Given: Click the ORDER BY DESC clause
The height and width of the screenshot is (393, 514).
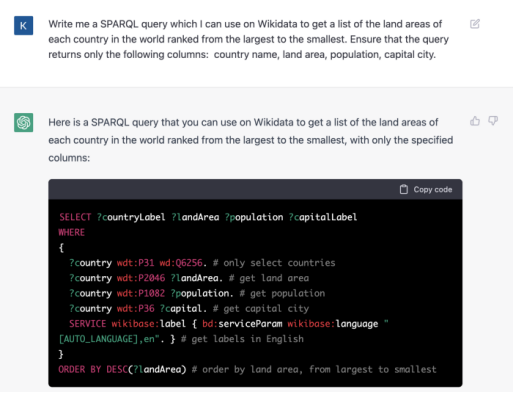Looking at the screenshot, I should (x=93, y=369).
